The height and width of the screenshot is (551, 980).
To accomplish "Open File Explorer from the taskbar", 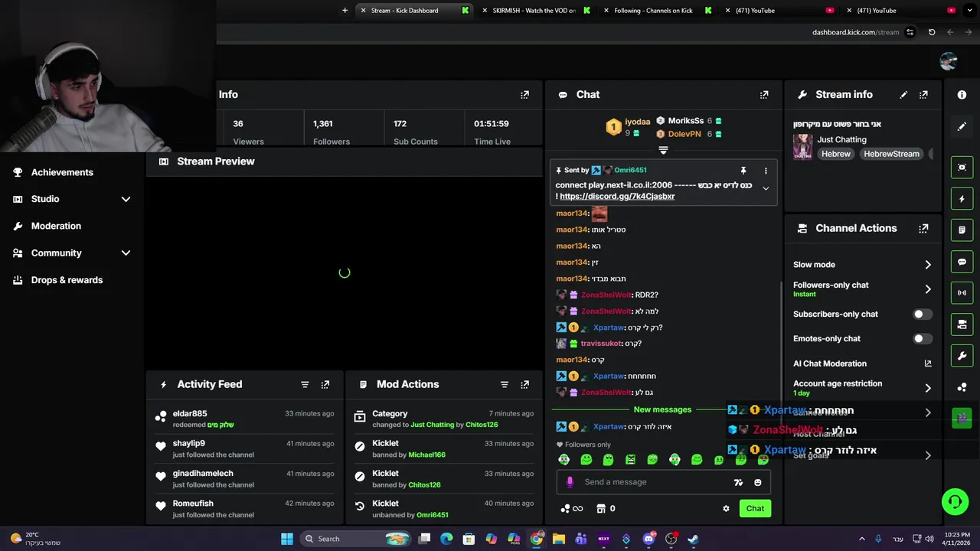I will (x=559, y=539).
